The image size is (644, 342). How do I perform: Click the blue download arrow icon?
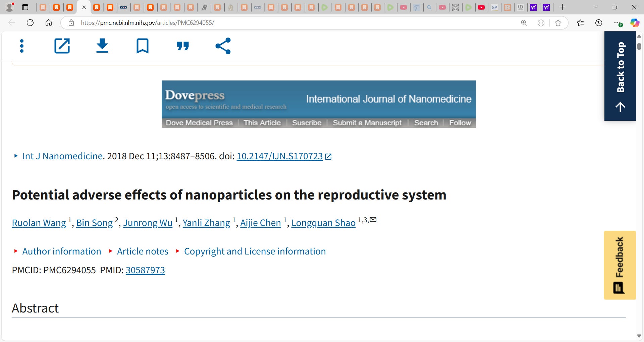(102, 46)
